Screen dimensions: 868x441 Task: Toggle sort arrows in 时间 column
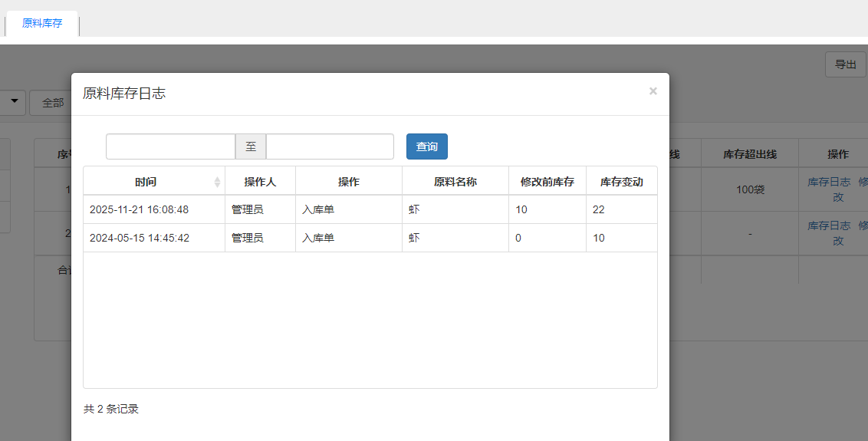pos(217,182)
